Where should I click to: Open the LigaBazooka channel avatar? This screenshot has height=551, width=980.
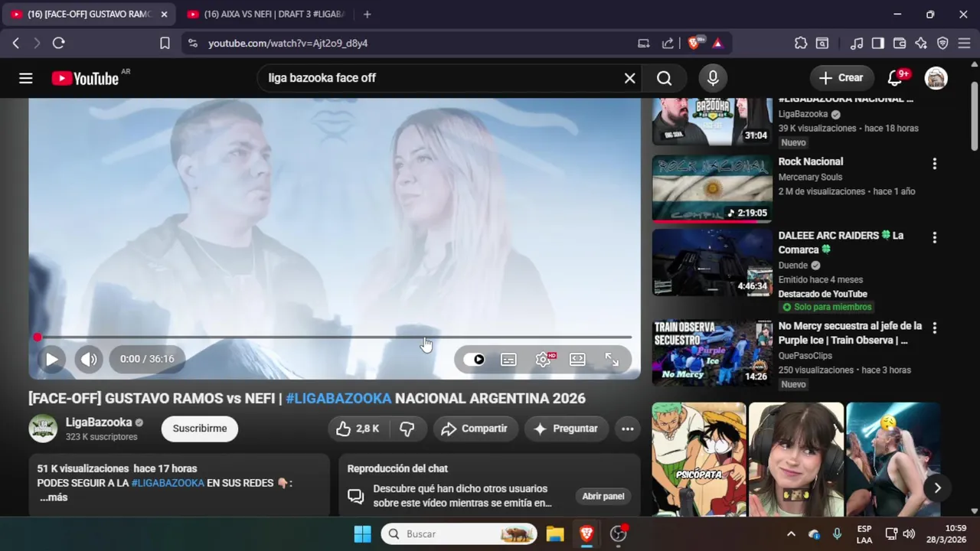click(x=43, y=429)
